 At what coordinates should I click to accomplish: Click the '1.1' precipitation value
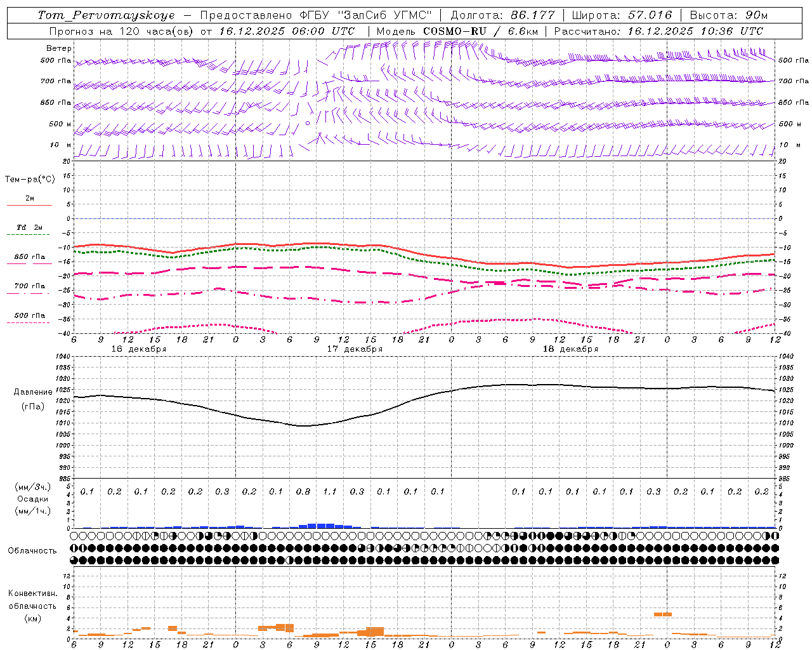point(330,491)
